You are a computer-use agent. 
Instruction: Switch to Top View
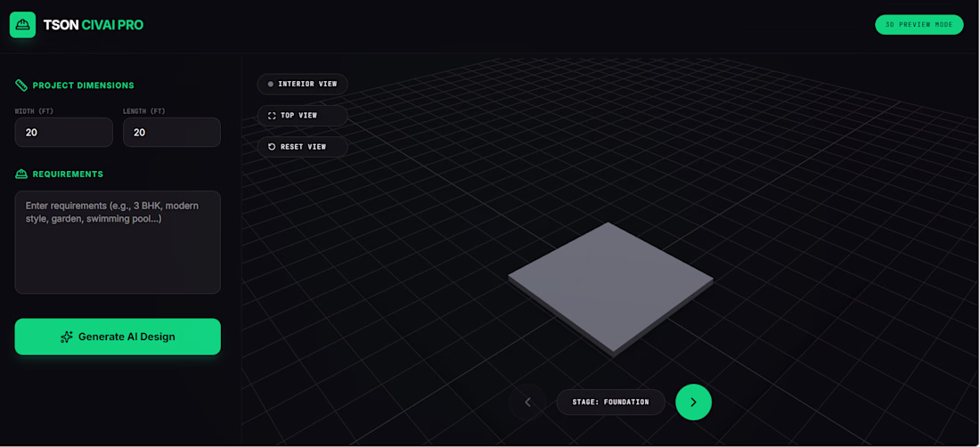(x=303, y=116)
